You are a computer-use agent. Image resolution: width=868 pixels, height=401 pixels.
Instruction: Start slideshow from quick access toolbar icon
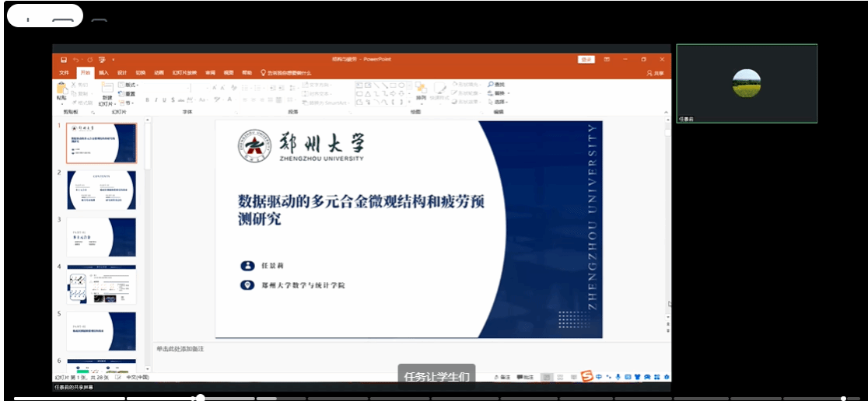pos(102,60)
